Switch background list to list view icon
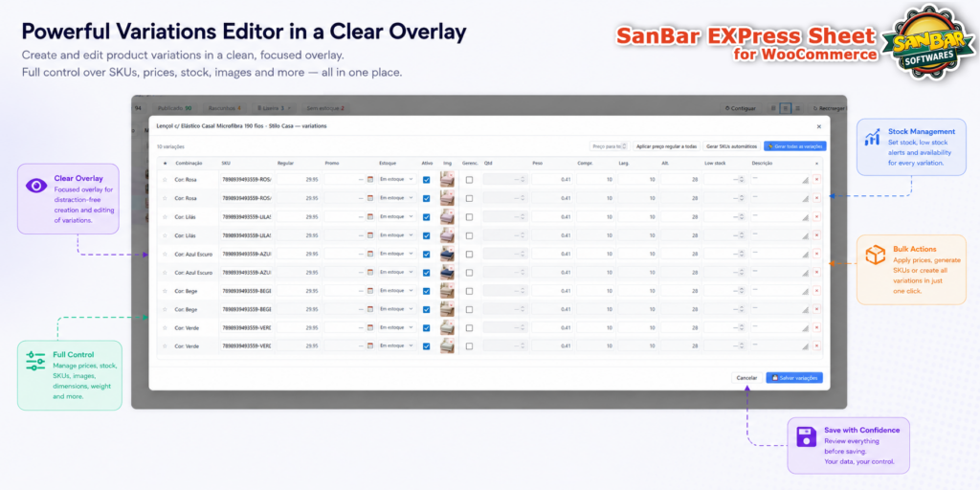 (797, 108)
